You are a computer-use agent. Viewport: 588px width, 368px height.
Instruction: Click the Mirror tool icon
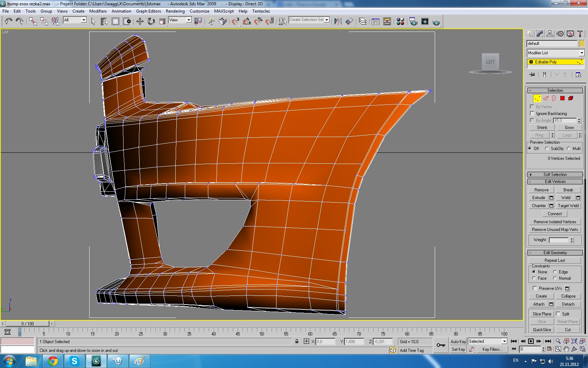[338, 22]
